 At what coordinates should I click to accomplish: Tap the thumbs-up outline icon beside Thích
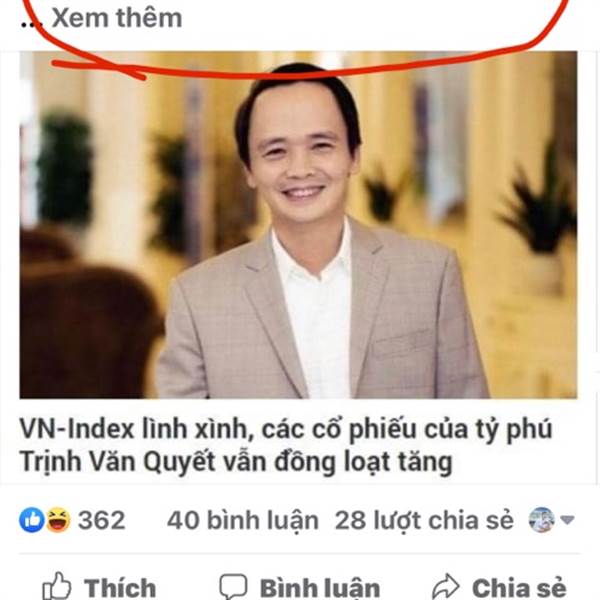[x=57, y=586]
